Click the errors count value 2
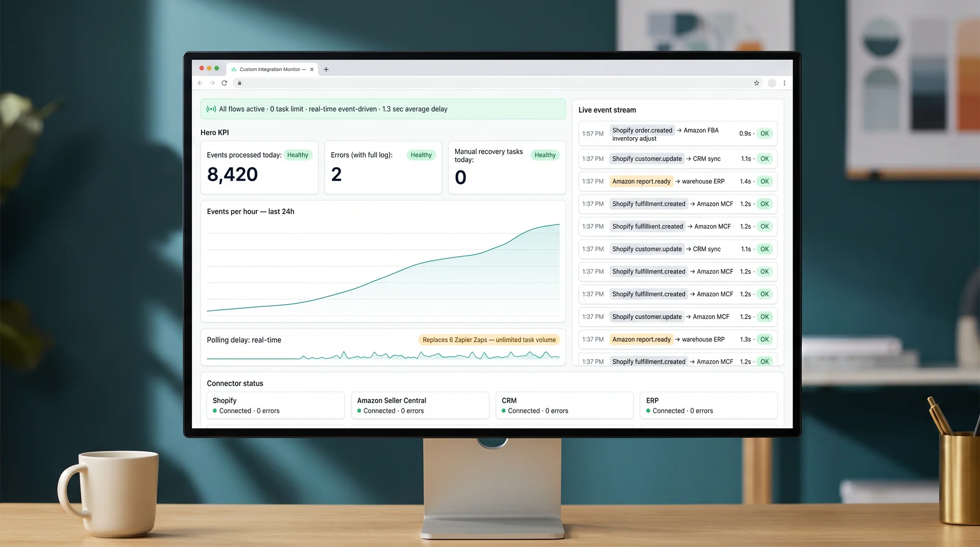The width and height of the screenshot is (980, 547). [x=336, y=175]
